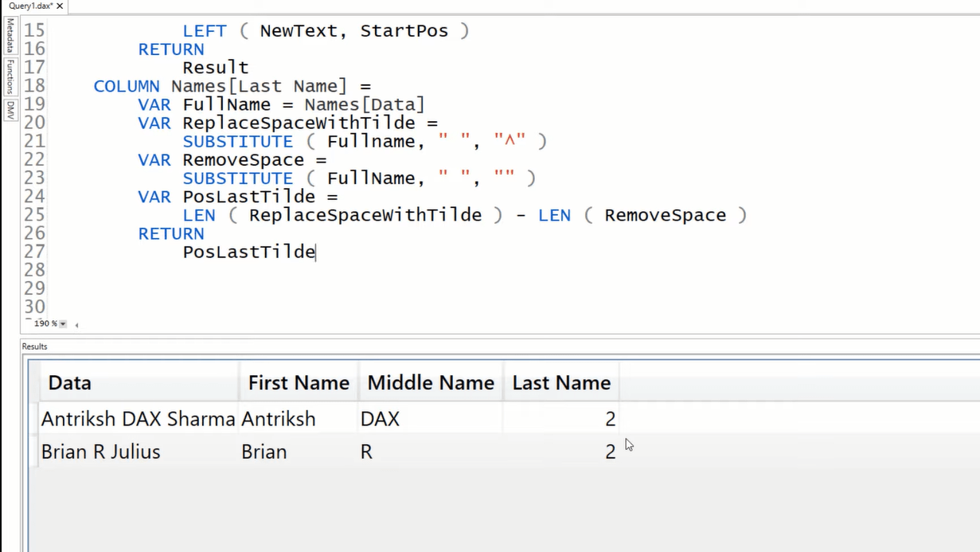
Task: Click line number 18 in the gutter
Action: point(34,86)
